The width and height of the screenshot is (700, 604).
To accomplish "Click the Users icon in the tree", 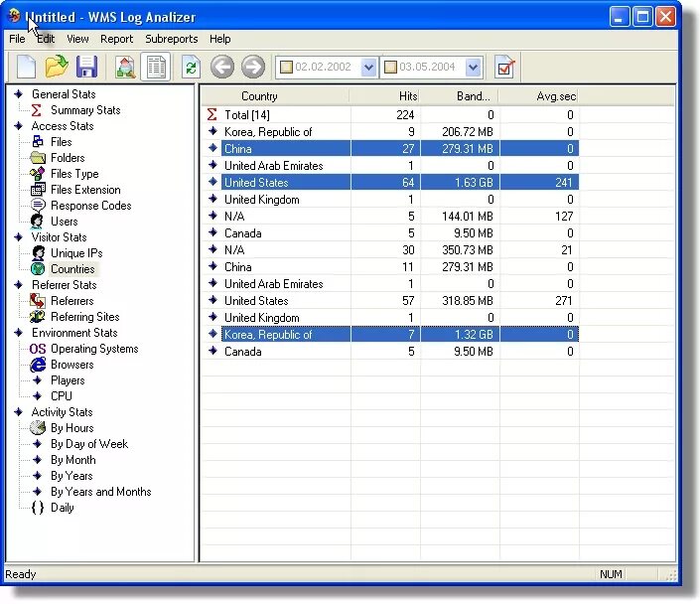I will 38,222.
